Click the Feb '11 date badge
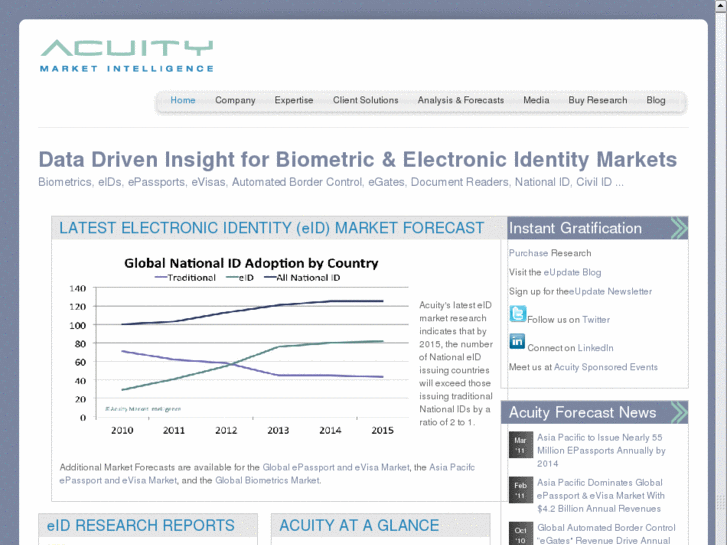Viewport: 727px width, 545px height. coord(520,490)
